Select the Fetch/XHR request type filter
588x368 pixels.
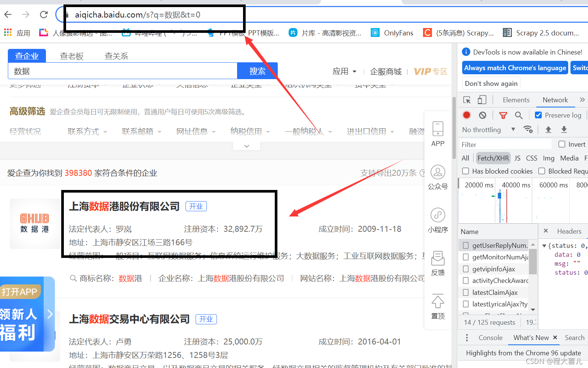tap(493, 158)
